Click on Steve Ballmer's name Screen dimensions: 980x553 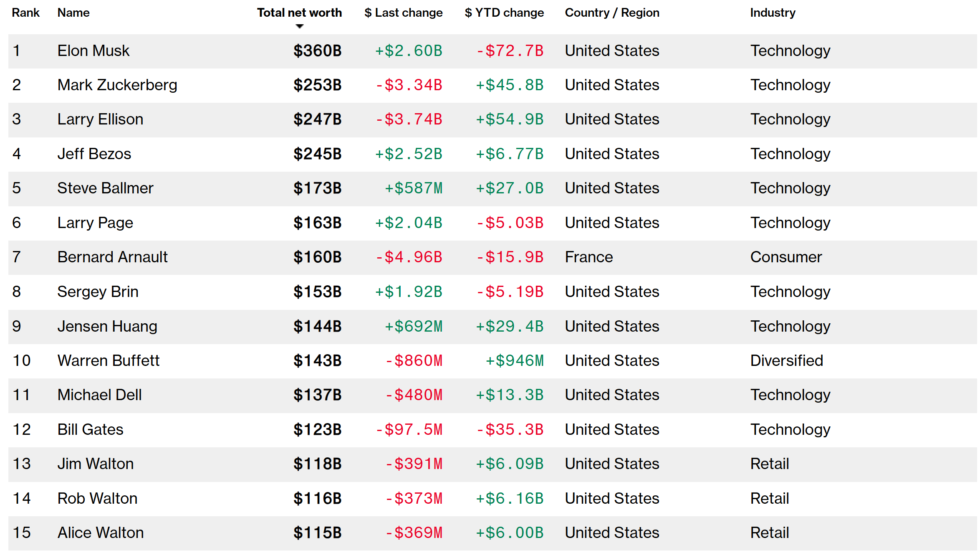coord(105,188)
